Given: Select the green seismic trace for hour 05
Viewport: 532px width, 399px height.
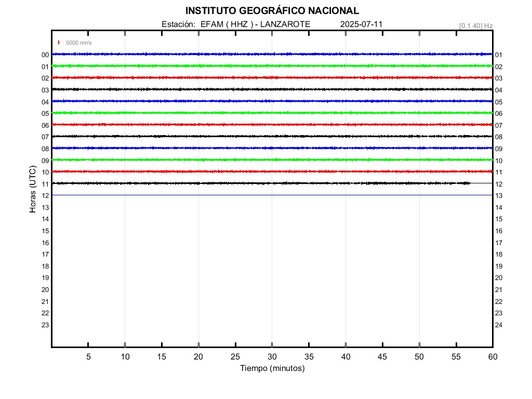Looking at the screenshot, I should pos(272,113).
